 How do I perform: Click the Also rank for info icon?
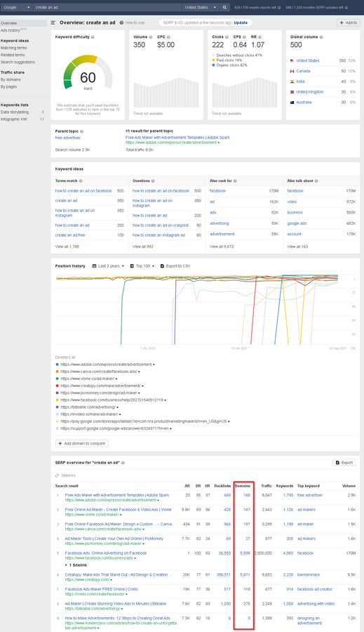235,181
